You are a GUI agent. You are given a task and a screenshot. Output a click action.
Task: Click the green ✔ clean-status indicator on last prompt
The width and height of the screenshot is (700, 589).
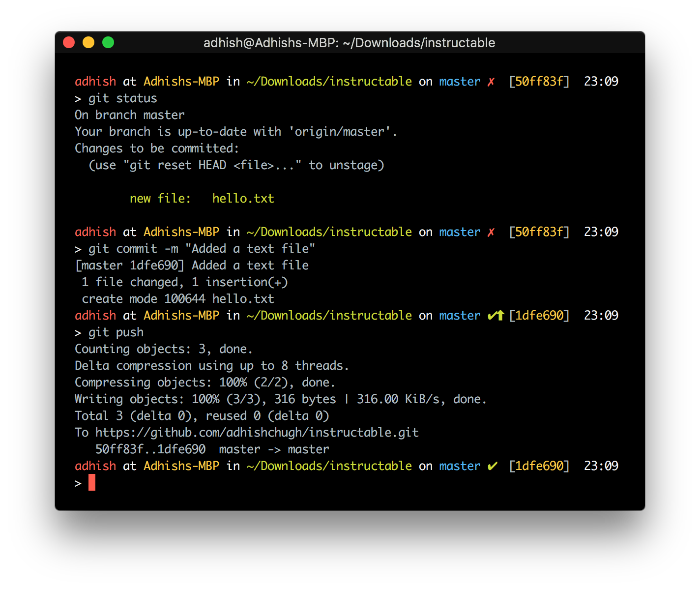(493, 466)
